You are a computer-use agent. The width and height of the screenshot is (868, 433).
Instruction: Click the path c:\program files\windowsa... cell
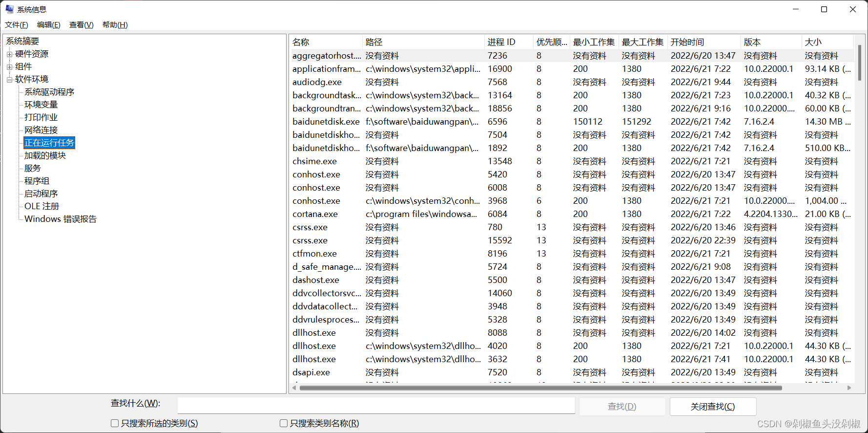(x=421, y=214)
